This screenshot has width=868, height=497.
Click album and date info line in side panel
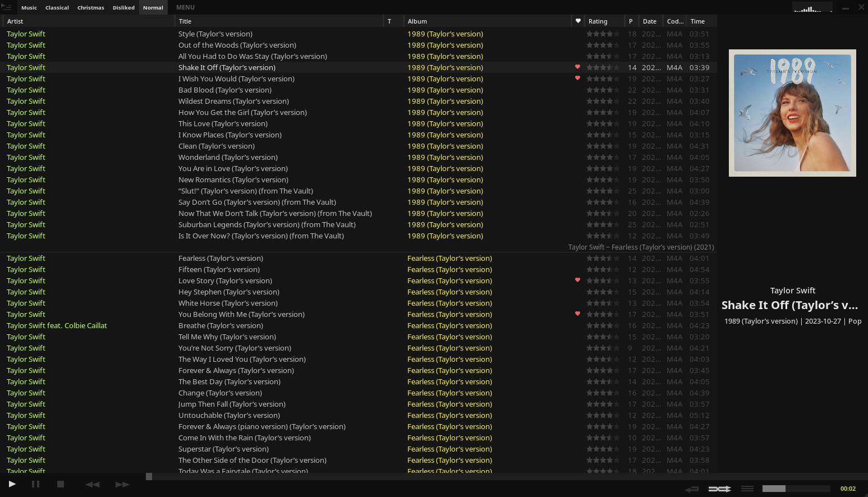pos(792,321)
